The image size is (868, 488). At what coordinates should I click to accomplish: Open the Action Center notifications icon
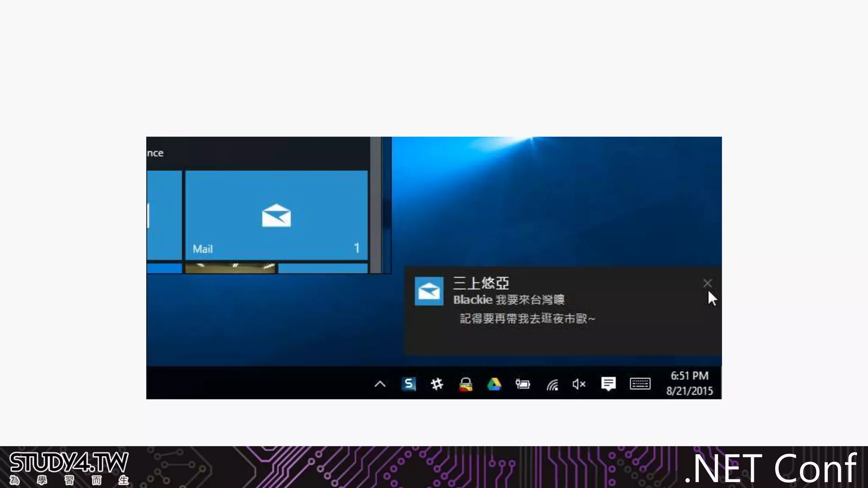(x=608, y=384)
